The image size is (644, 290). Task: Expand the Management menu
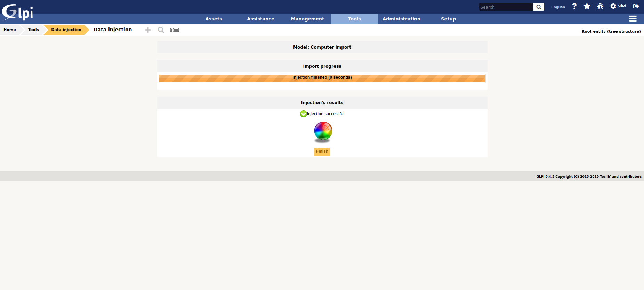click(x=307, y=19)
